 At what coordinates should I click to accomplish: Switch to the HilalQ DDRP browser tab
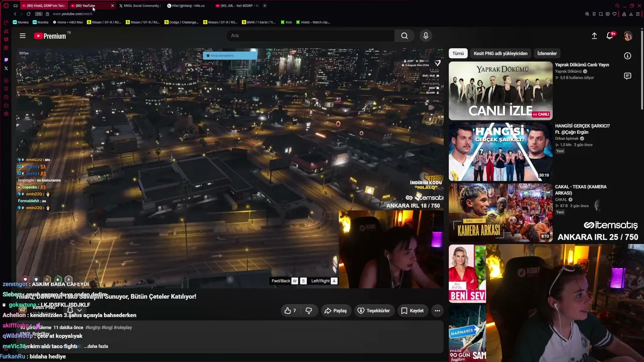[x=43, y=6]
